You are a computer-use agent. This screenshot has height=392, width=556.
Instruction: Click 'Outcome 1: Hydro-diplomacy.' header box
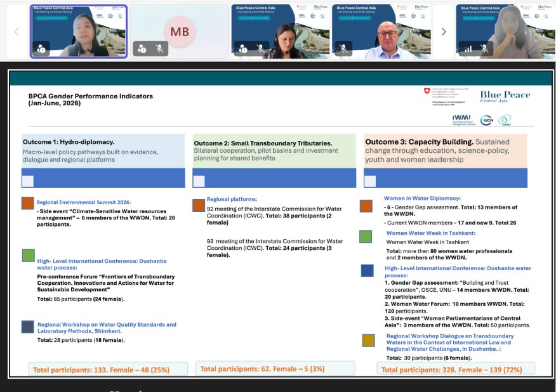[x=103, y=150]
